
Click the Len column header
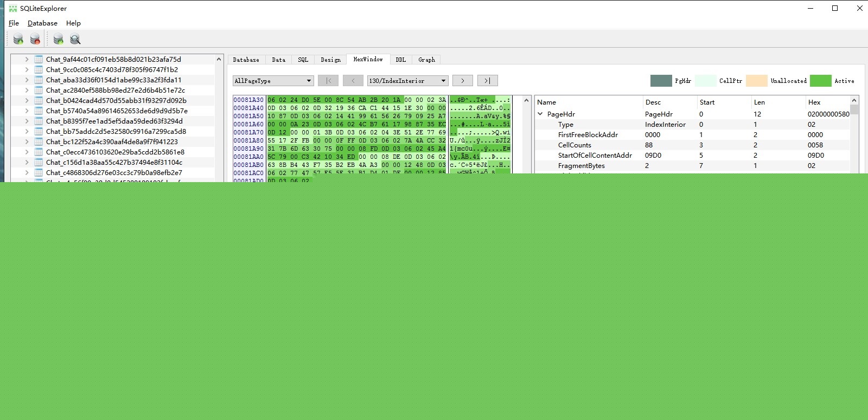(x=778, y=102)
